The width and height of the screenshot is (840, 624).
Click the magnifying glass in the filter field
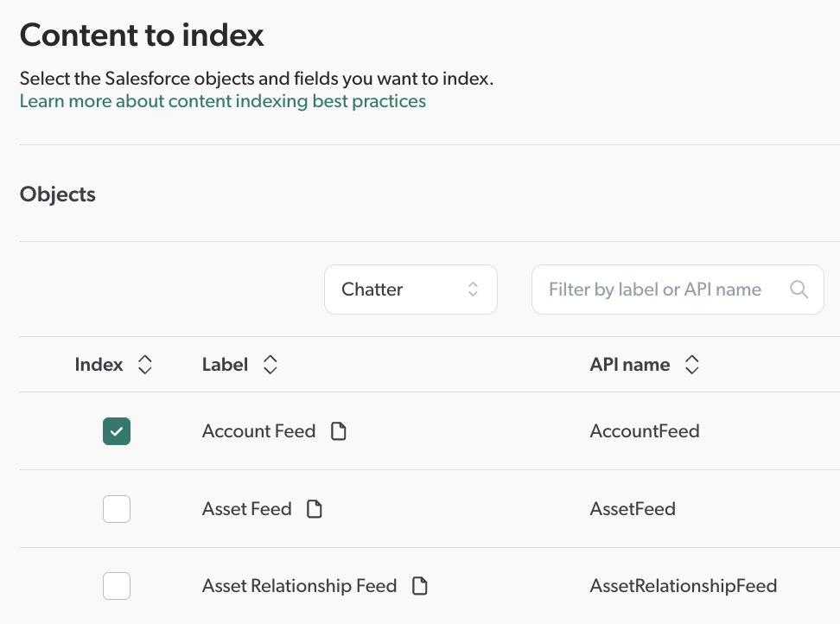tap(798, 289)
